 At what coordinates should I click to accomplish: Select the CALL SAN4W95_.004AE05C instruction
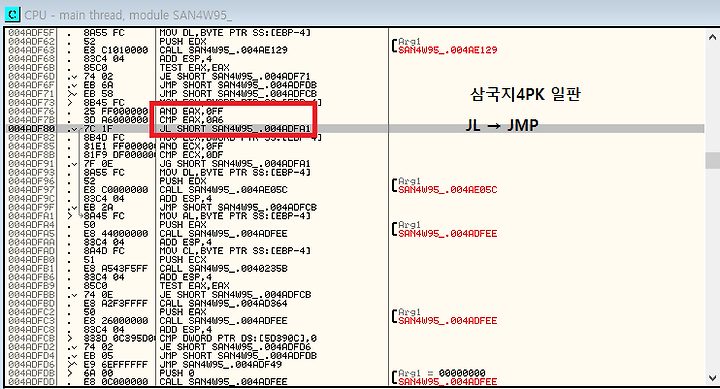pos(223,190)
